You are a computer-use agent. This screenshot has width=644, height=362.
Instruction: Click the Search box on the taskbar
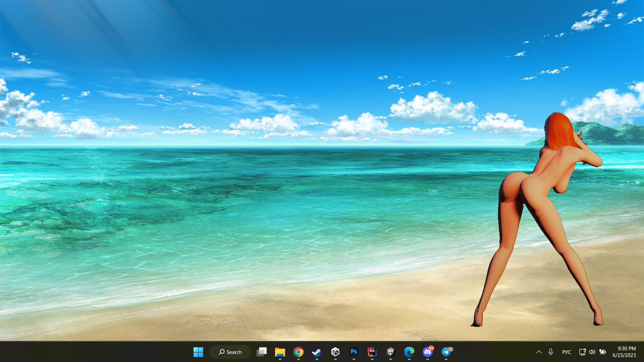pos(230,352)
